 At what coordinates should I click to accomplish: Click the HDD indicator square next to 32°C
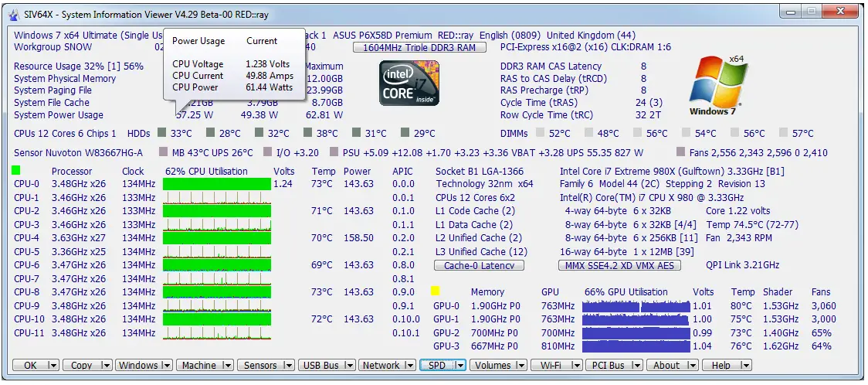(x=259, y=132)
